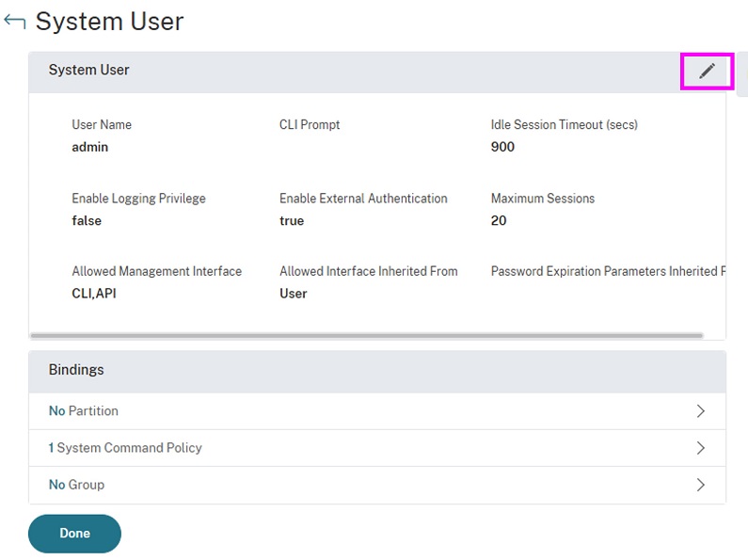Expand the System Command Policy chevron

(x=700, y=448)
